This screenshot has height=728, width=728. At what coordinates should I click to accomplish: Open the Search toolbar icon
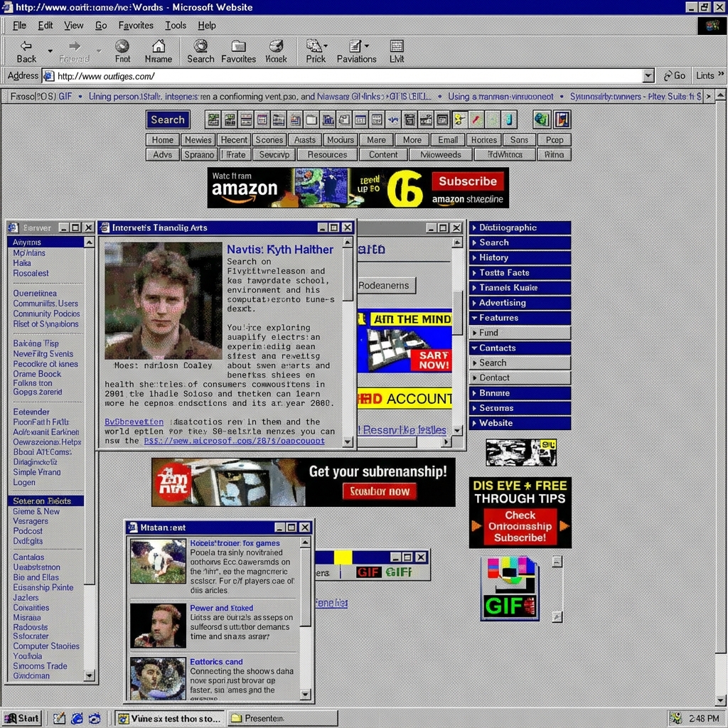pyautogui.click(x=200, y=50)
